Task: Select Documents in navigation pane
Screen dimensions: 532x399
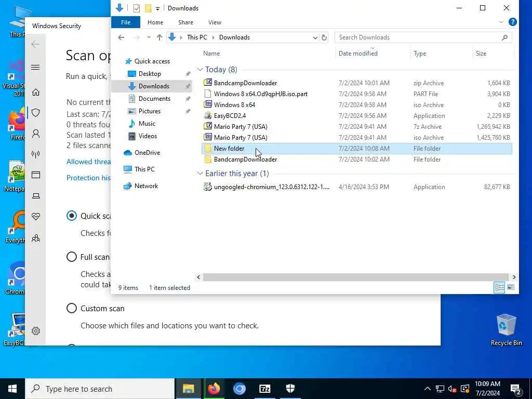Action: pyautogui.click(x=154, y=98)
